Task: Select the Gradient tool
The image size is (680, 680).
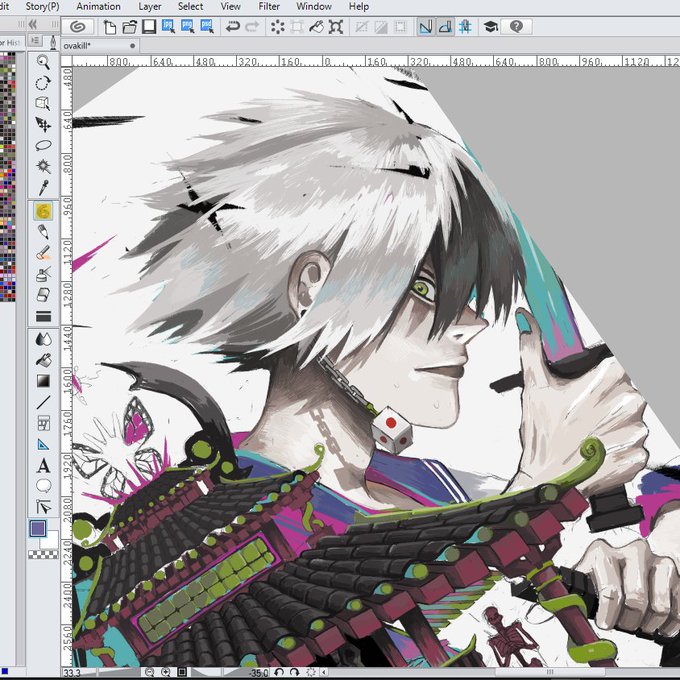Action: tap(43, 381)
